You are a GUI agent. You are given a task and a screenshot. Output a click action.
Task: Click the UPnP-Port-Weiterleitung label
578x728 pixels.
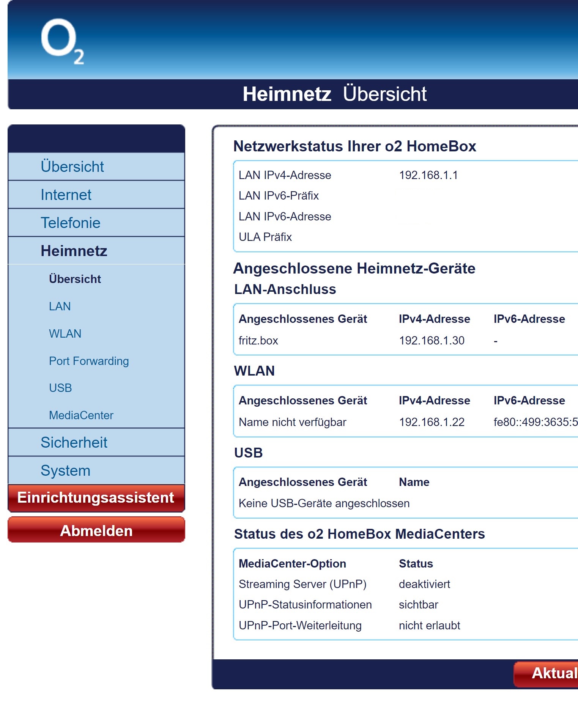tap(300, 626)
